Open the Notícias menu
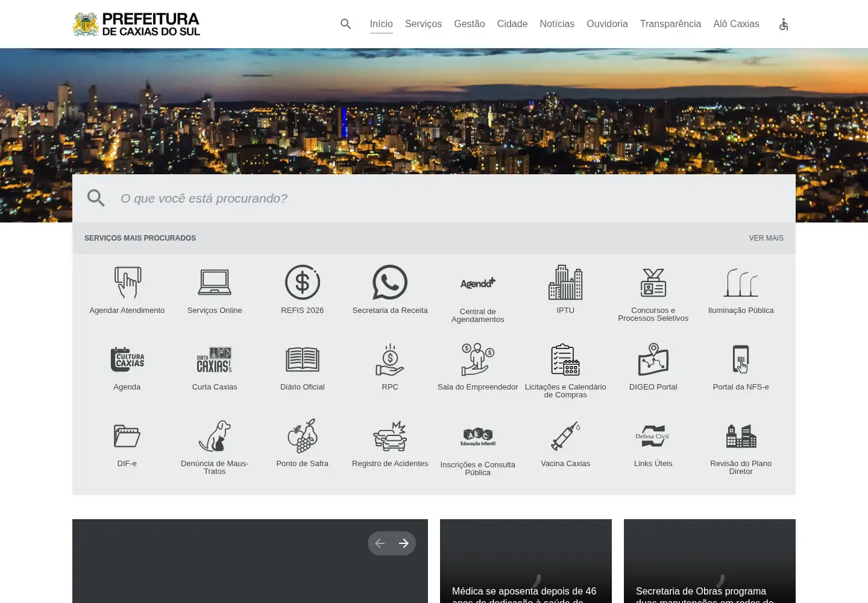This screenshot has width=868, height=603. coord(557,24)
